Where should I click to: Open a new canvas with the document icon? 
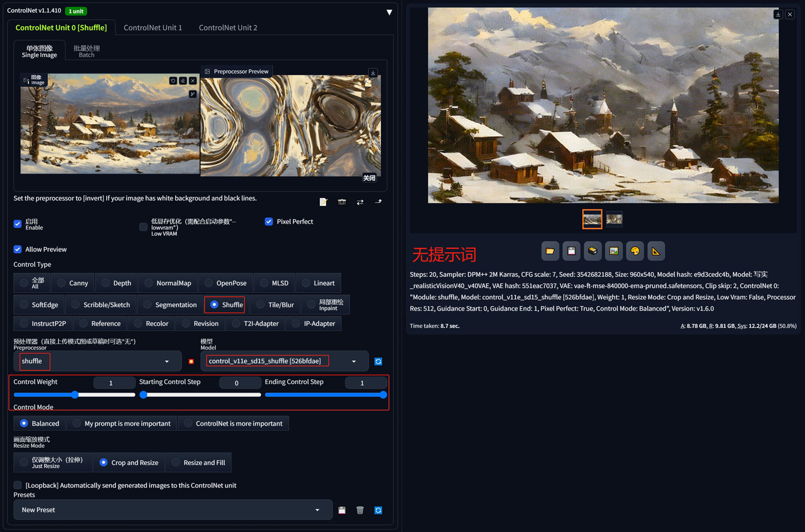tap(323, 202)
